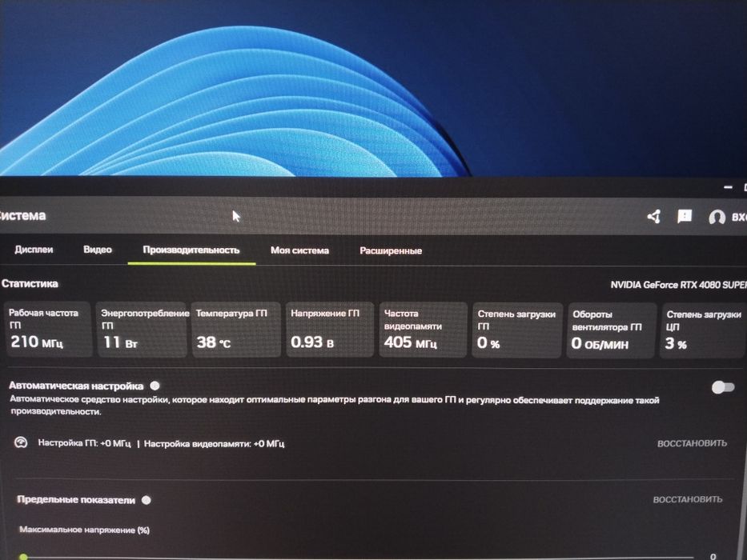Click Настройка видеопамяти: +0 МГц text

(214, 444)
